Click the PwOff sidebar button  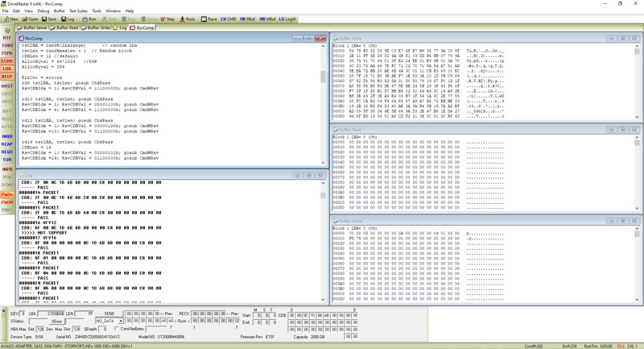coord(7,202)
